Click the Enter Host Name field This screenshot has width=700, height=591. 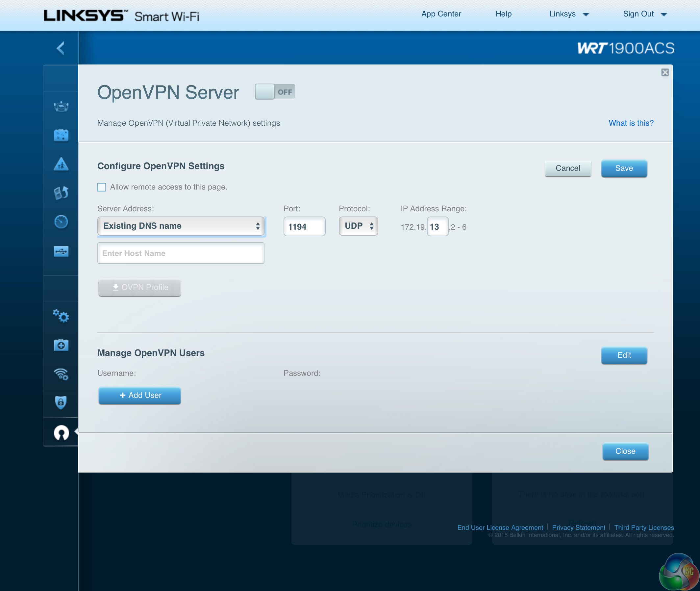(181, 253)
